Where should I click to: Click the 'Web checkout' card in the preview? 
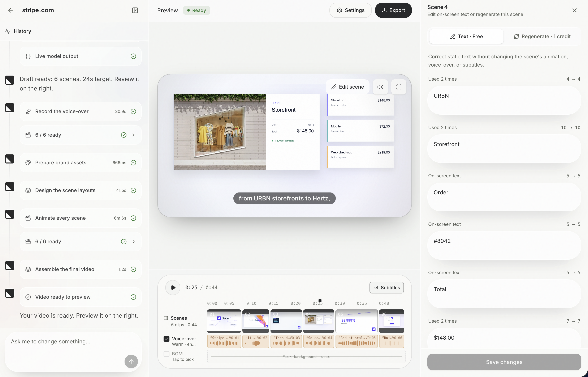tap(360, 157)
